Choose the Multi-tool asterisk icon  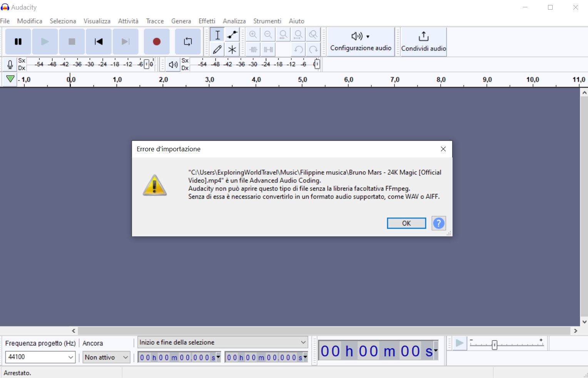pyautogui.click(x=232, y=49)
